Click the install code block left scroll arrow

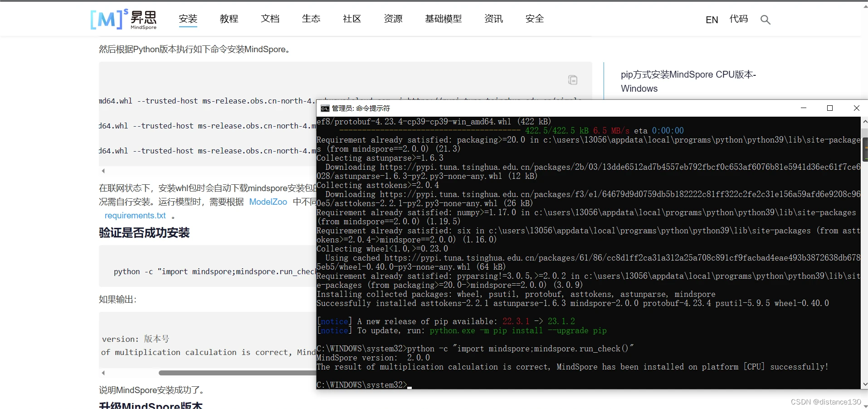coord(103,171)
